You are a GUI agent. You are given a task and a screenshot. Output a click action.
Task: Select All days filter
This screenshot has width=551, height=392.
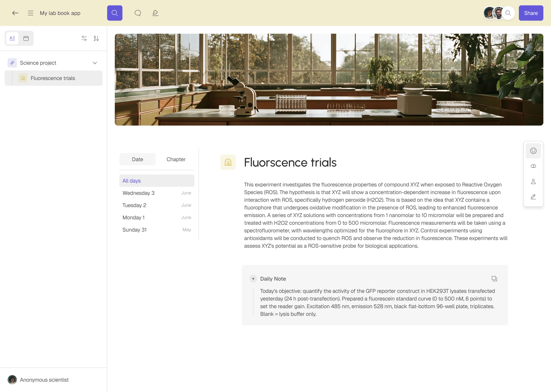point(157,181)
